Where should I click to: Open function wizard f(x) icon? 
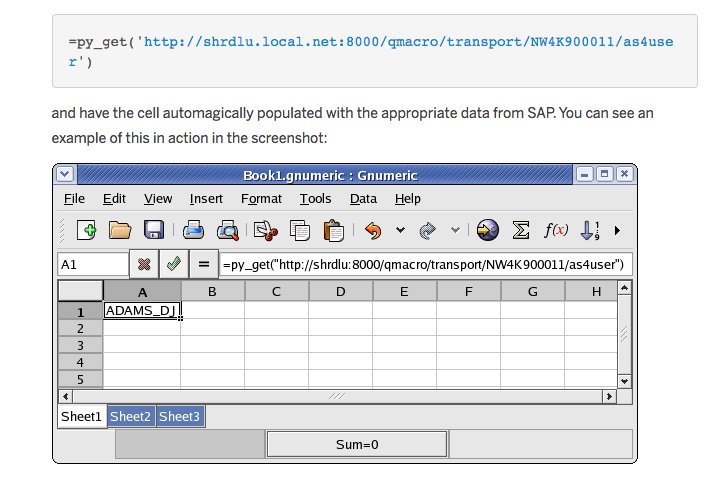[x=555, y=230]
